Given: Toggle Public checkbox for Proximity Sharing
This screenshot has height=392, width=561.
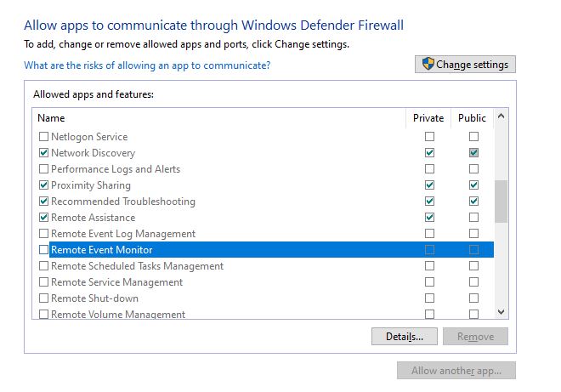Looking at the screenshot, I should click(473, 185).
